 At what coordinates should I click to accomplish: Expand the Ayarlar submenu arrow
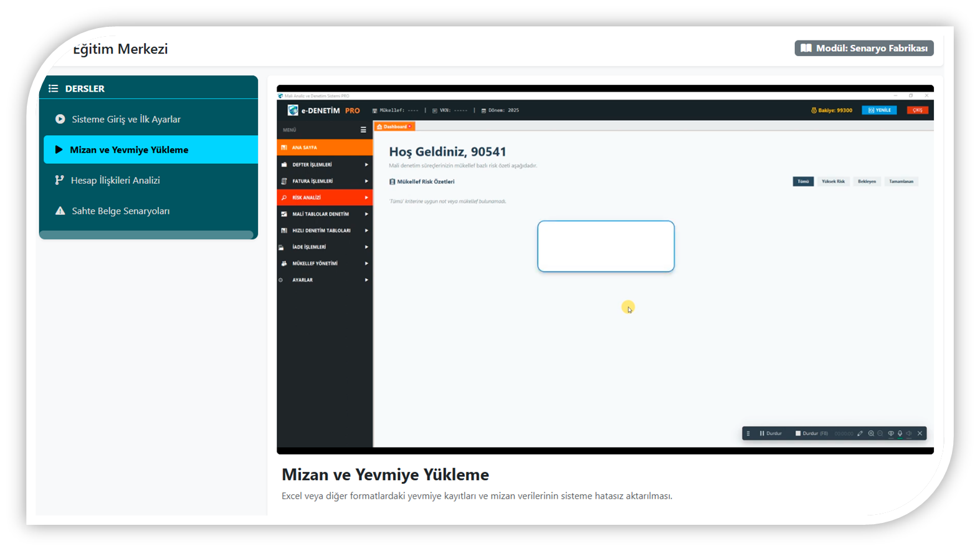click(x=366, y=280)
